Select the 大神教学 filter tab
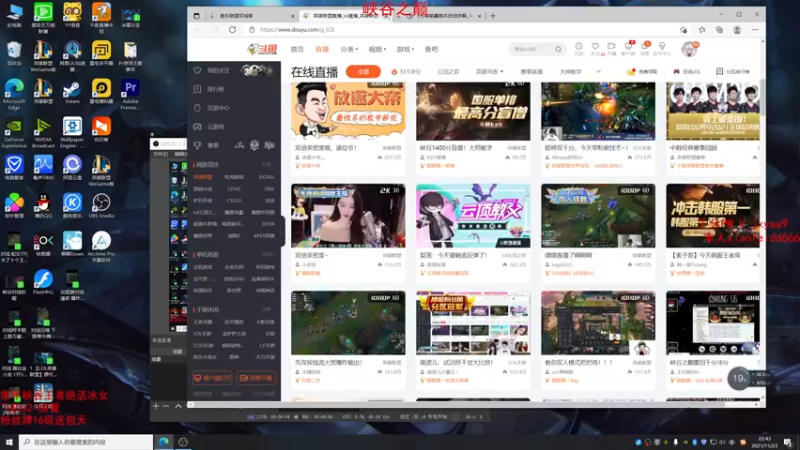This screenshot has width=800, height=450. click(x=570, y=72)
